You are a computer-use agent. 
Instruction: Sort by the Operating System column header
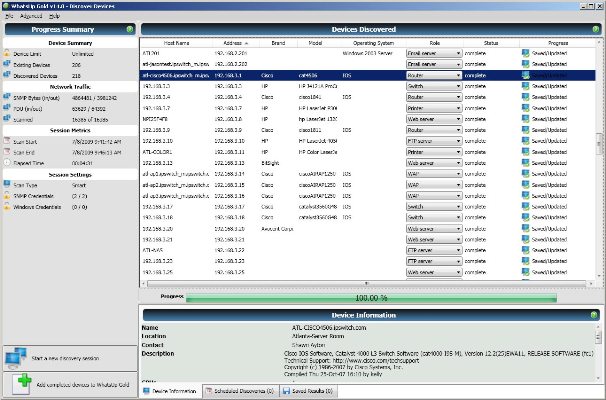[373, 43]
